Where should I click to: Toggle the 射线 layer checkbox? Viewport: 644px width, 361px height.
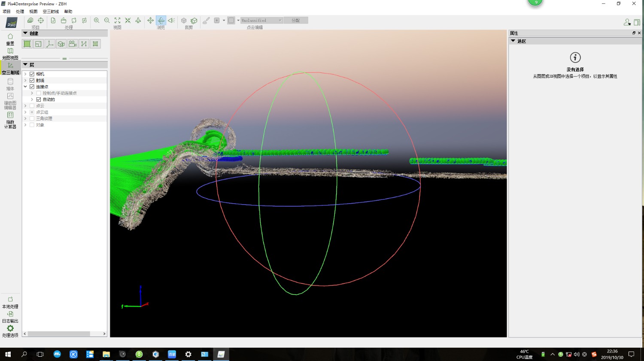point(32,80)
